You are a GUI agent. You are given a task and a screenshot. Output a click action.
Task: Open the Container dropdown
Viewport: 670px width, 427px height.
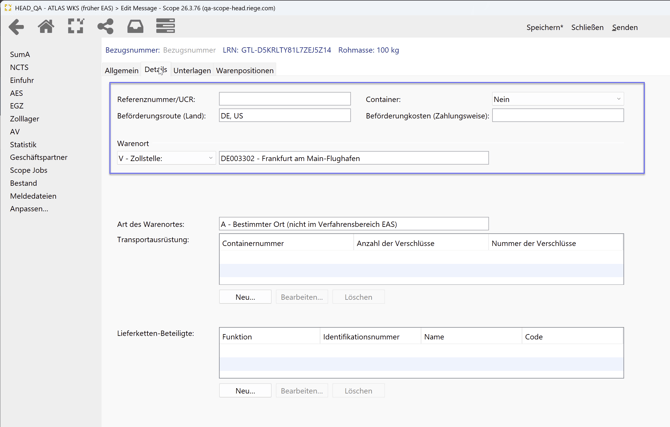557,99
